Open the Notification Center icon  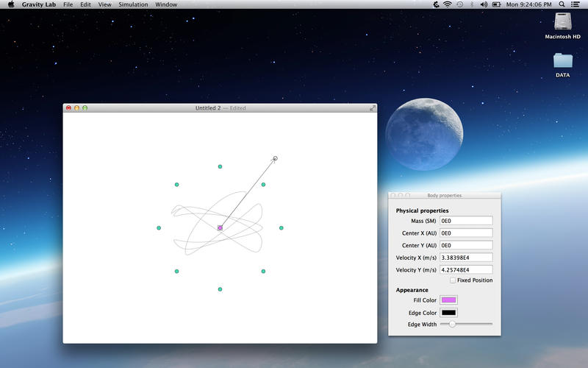(575, 4)
